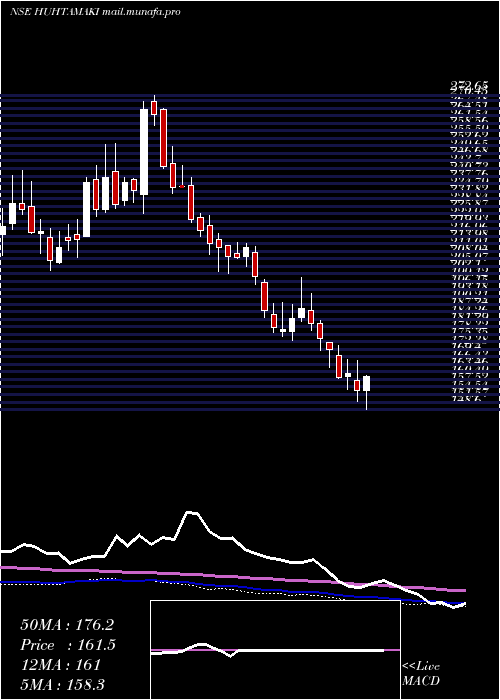
Task: Click the tallest white candlestick near the peak
Action: click(144, 152)
